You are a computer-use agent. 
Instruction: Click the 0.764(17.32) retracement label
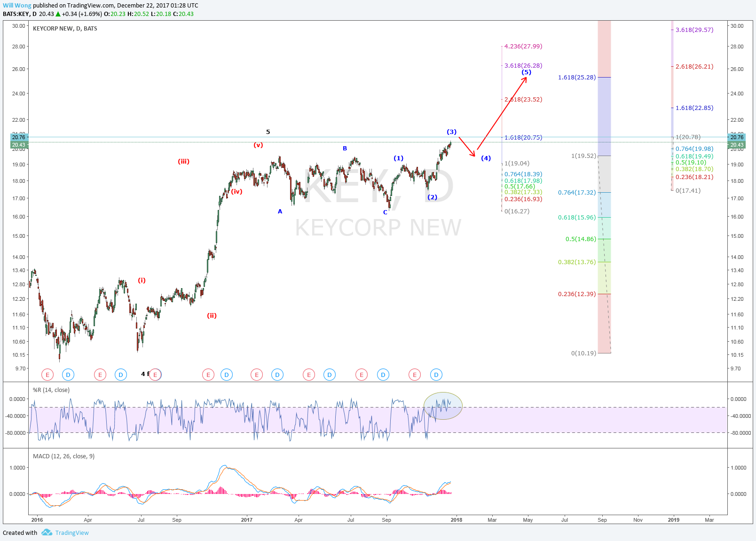click(x=577, y=192)
